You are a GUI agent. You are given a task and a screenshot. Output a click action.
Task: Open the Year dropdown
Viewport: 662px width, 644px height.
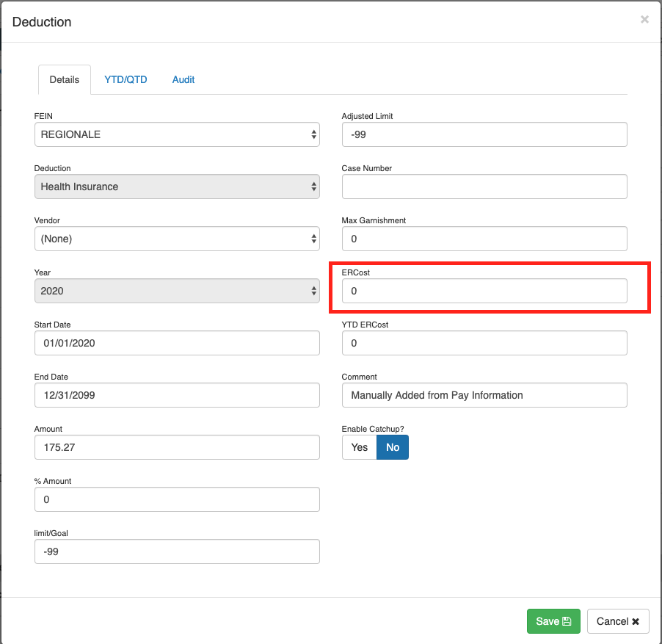pyautogui.click(x=177, y=291)
